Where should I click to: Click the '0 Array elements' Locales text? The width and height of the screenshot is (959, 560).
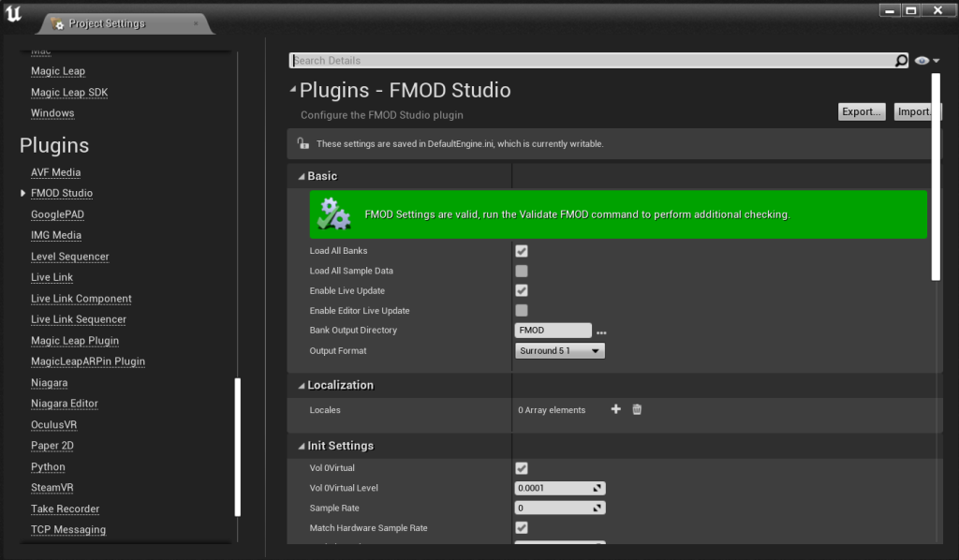coord(552,410)
